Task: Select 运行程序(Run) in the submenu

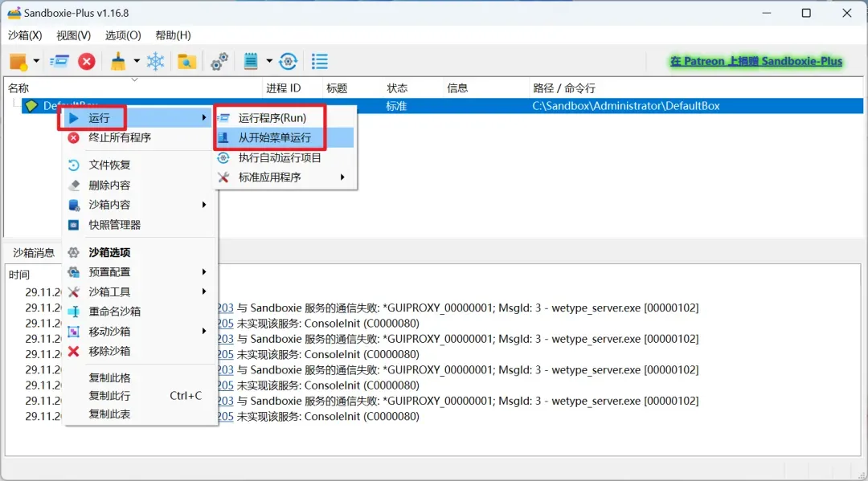Action: (x=285, y=118)
